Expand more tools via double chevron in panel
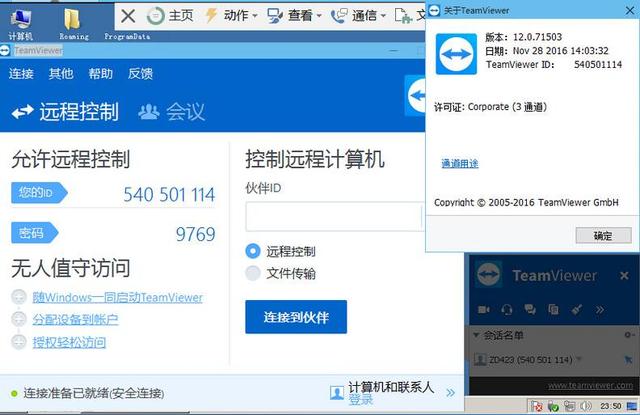Screen dimensions: 640x415 coord(600,310)
